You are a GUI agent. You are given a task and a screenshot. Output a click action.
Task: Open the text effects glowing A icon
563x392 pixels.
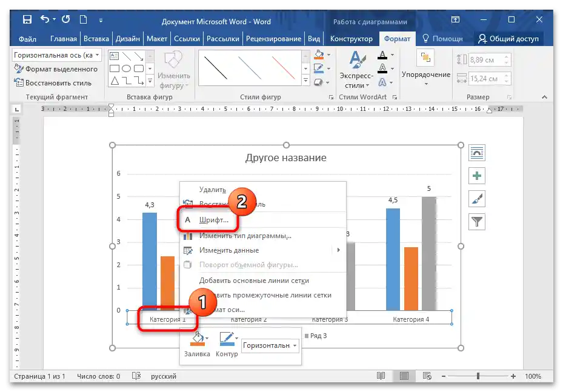[x=382, y=82]
